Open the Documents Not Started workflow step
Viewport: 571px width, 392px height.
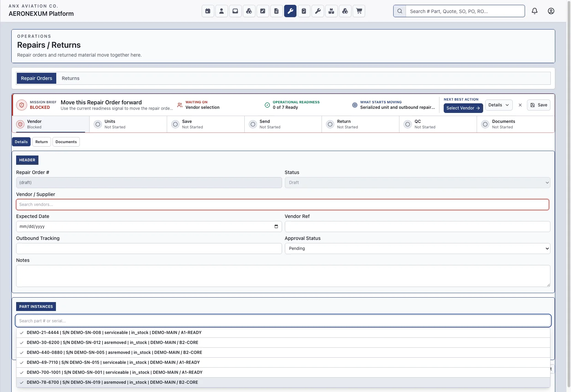coord(516,124)
